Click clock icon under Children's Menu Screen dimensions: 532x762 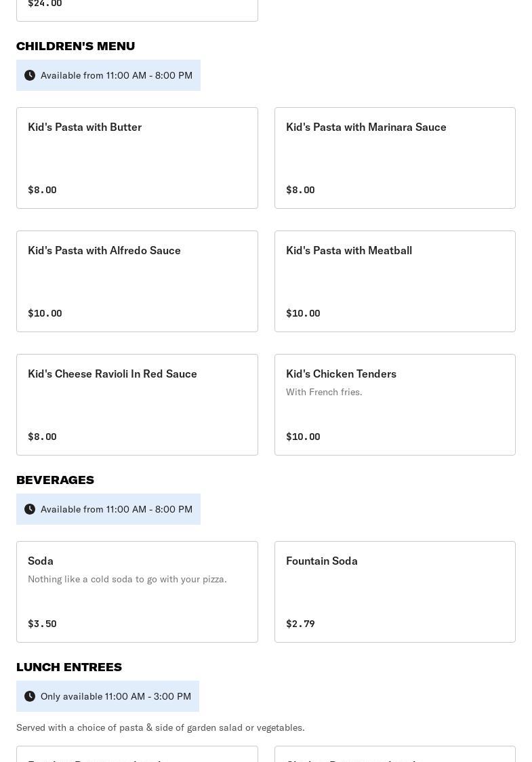point(30,75)
